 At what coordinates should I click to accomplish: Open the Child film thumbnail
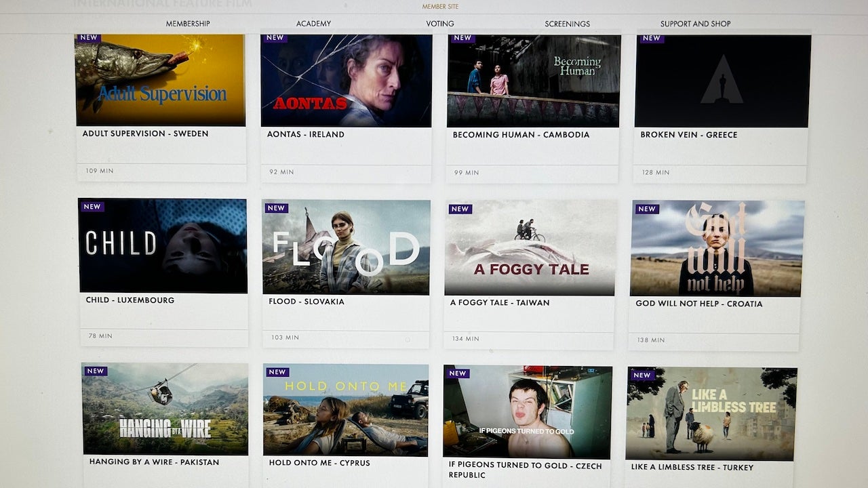[x=163, y=245]
